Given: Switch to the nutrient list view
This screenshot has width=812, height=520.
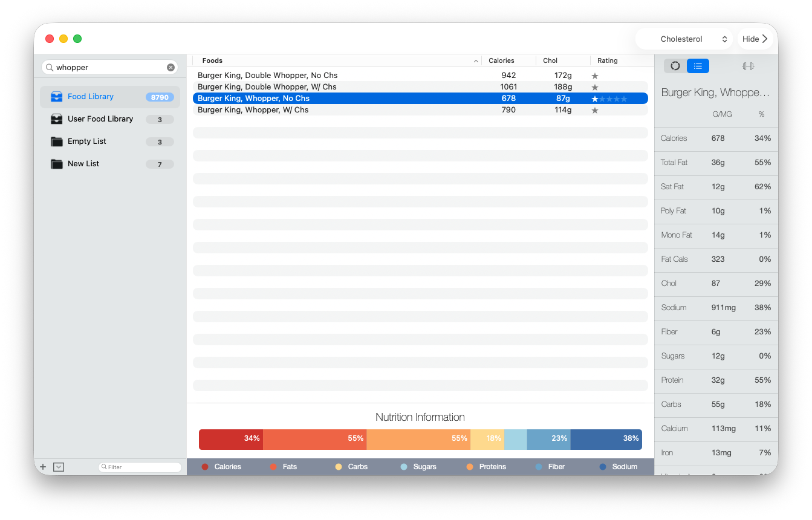Looking at the screenshot, I should tap(698, 66).
